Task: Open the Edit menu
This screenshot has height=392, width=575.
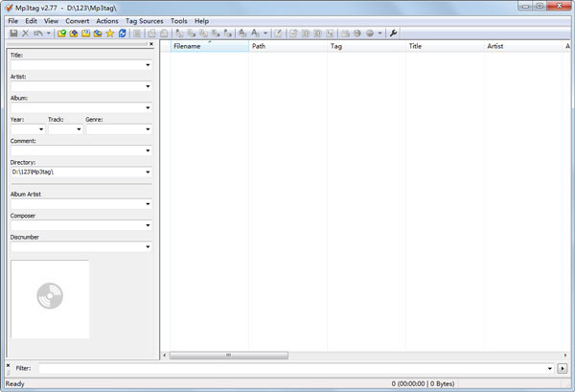Action: pyautogui.click(x=32, y=21)
